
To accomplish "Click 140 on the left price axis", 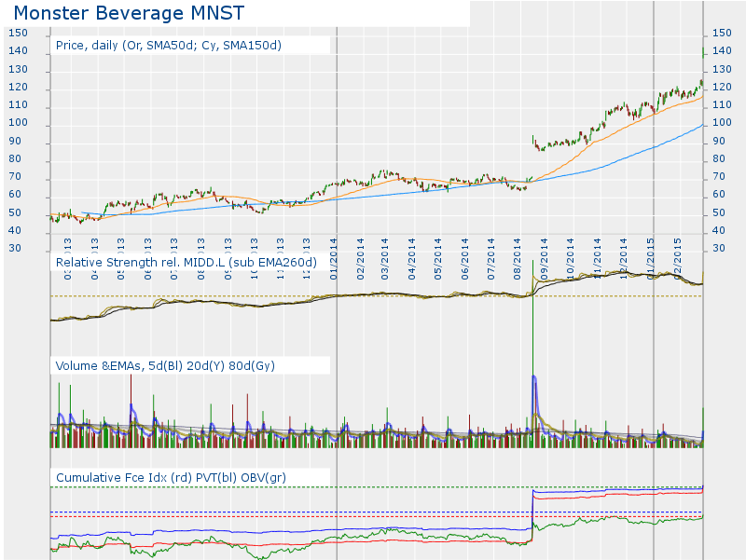I will (x=18, y=51).
